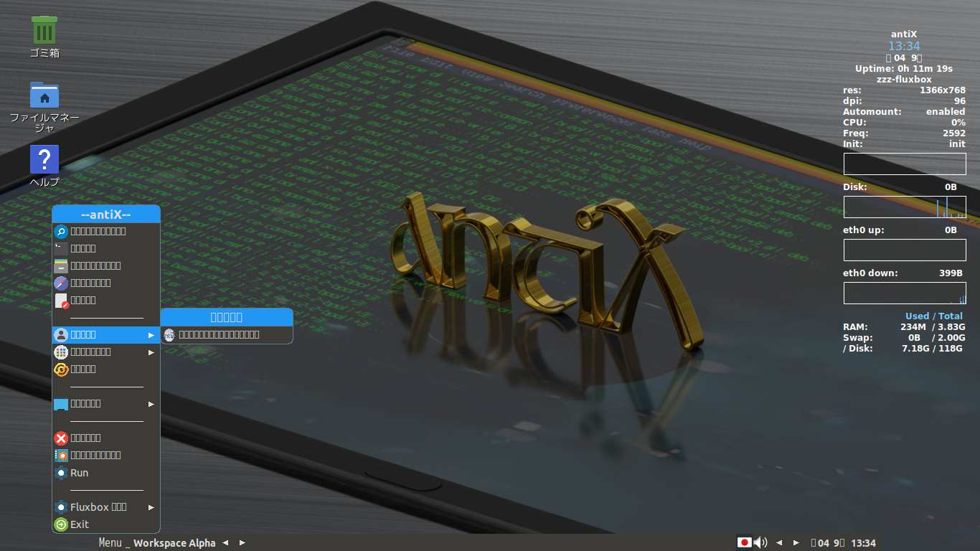Click the gear icon beside Fluxbox entry
This screenshot has height=551, width=980.
tap(61, 507)
